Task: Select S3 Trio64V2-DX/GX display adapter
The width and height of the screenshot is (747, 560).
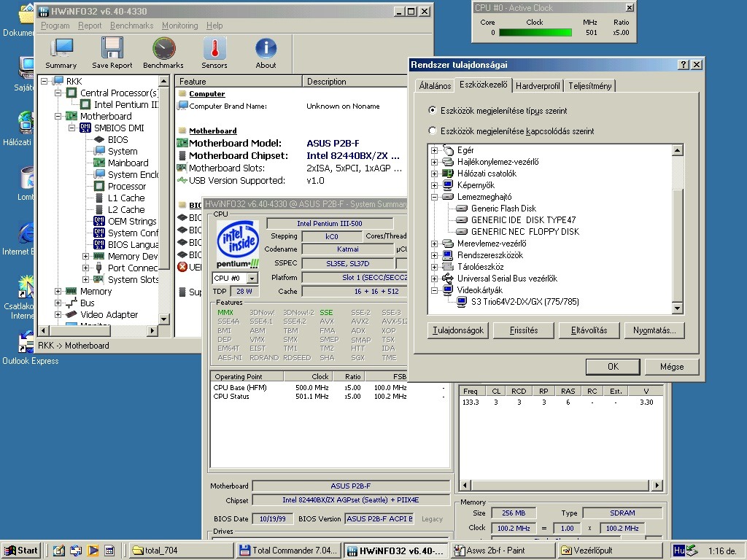Action: 525,302
